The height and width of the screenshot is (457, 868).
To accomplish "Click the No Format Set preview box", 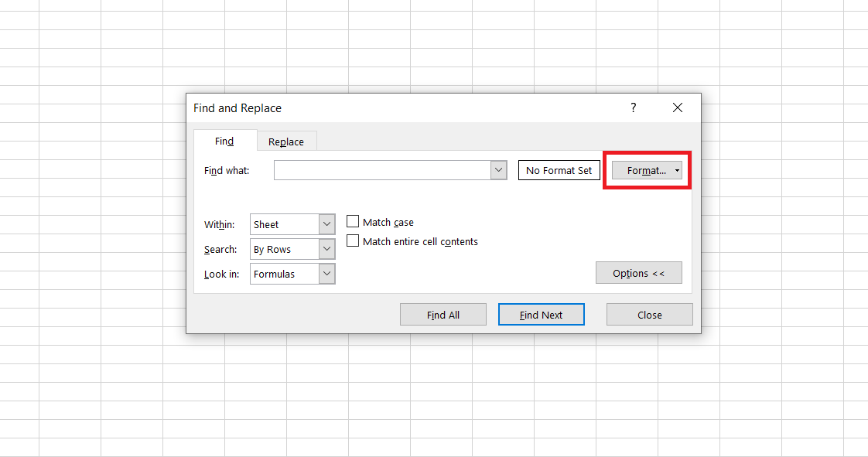I will click(x=559, y=170).
